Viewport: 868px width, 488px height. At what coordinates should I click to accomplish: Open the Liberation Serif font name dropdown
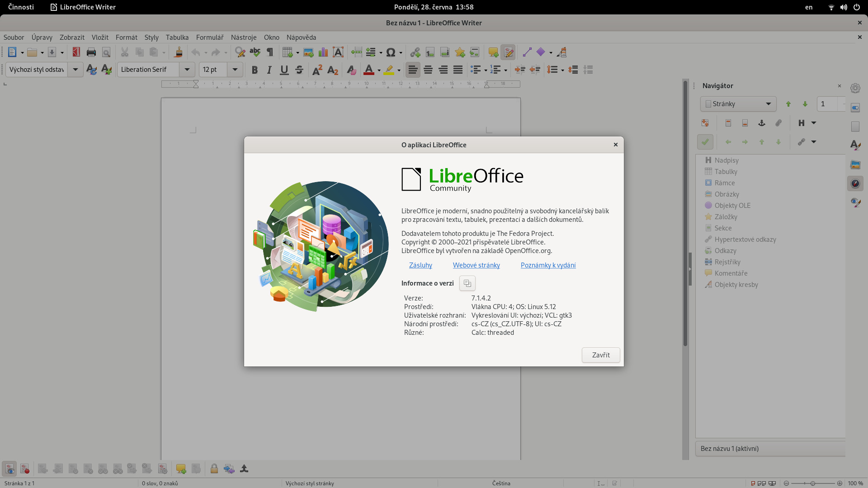click(187, 70)
